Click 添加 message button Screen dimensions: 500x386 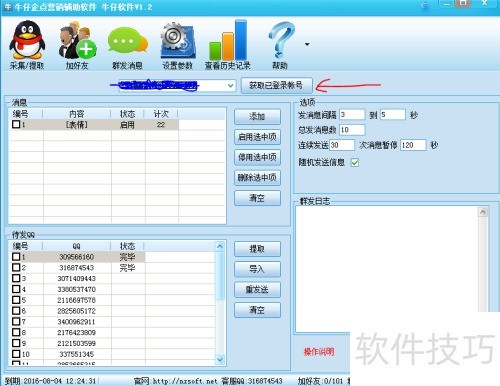[257, 116]
